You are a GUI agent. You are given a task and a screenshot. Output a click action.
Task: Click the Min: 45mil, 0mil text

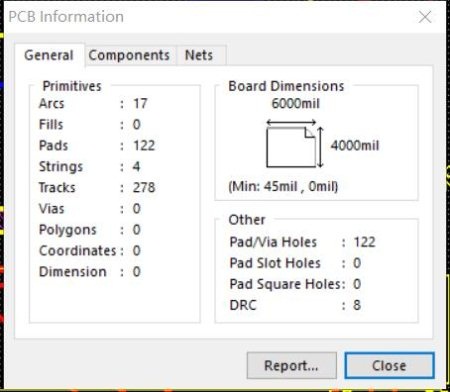[x=283, y=186]
